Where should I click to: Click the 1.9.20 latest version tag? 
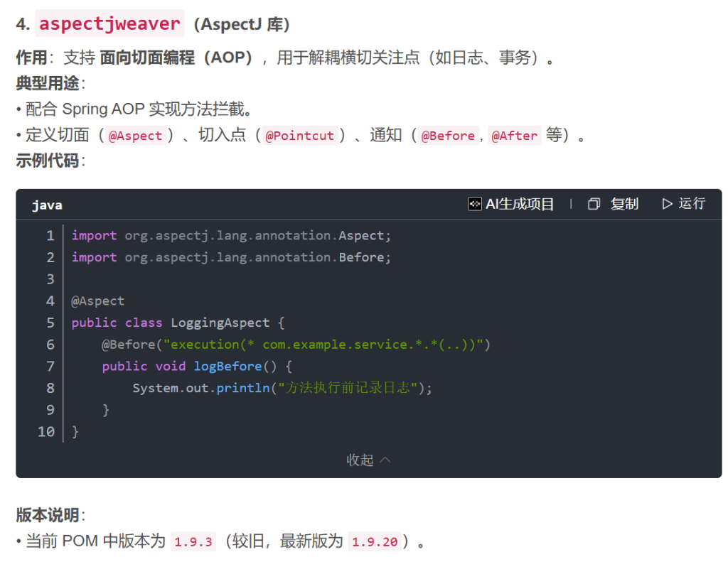373,541
